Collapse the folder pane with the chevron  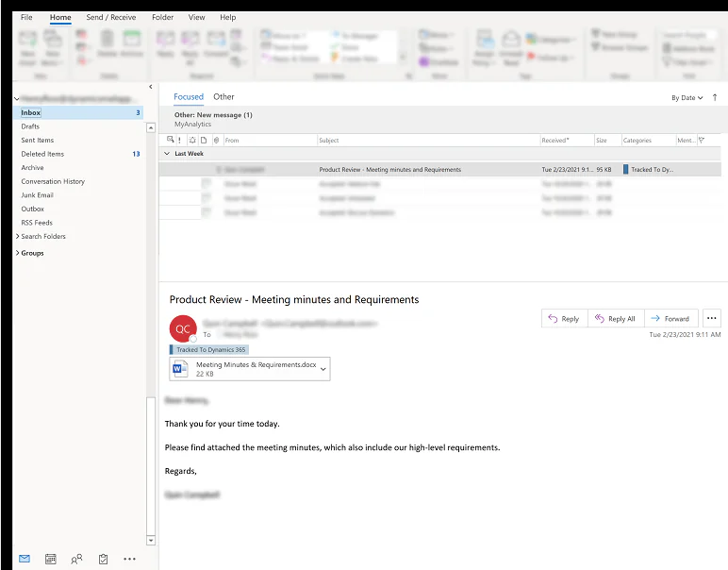151,87
